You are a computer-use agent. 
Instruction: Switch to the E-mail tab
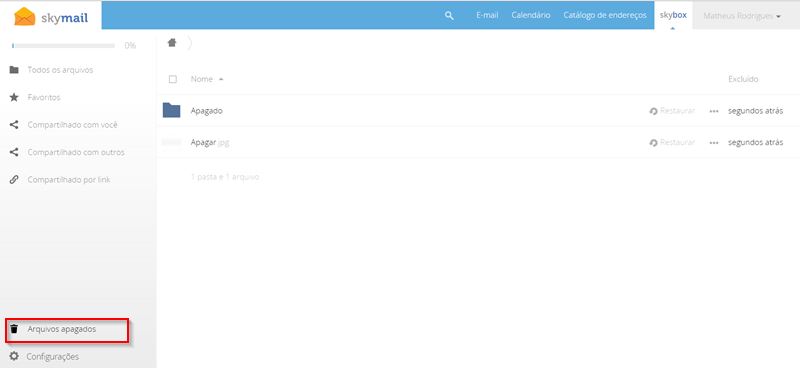[x=487, y=15]
